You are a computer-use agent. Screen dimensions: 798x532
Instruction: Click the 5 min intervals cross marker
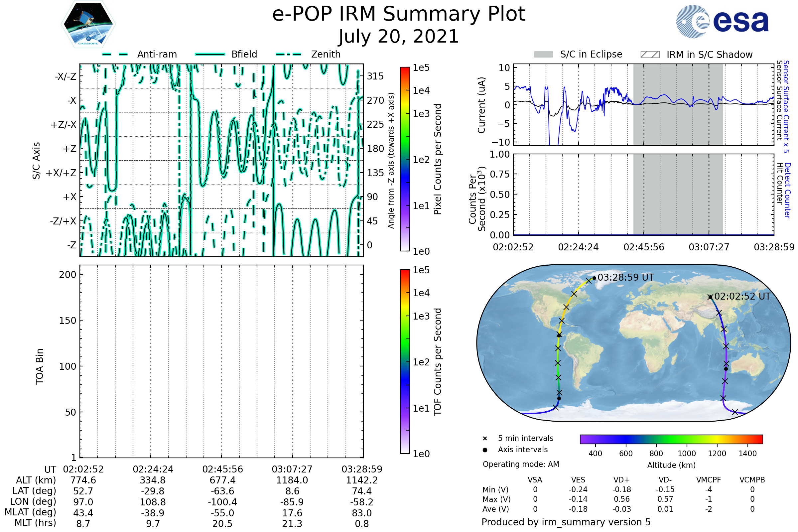(485, 439)
